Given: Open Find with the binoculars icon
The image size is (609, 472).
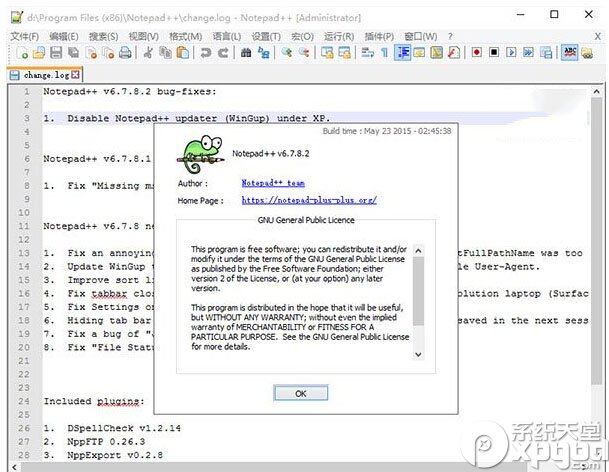Looking at the screenshot, I should tap(246, 52).
